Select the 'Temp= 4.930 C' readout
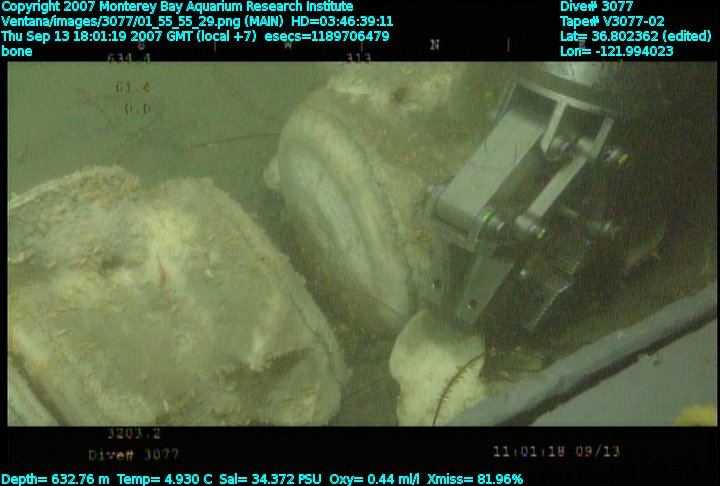The image size is (720, 486). pos(165,479)
